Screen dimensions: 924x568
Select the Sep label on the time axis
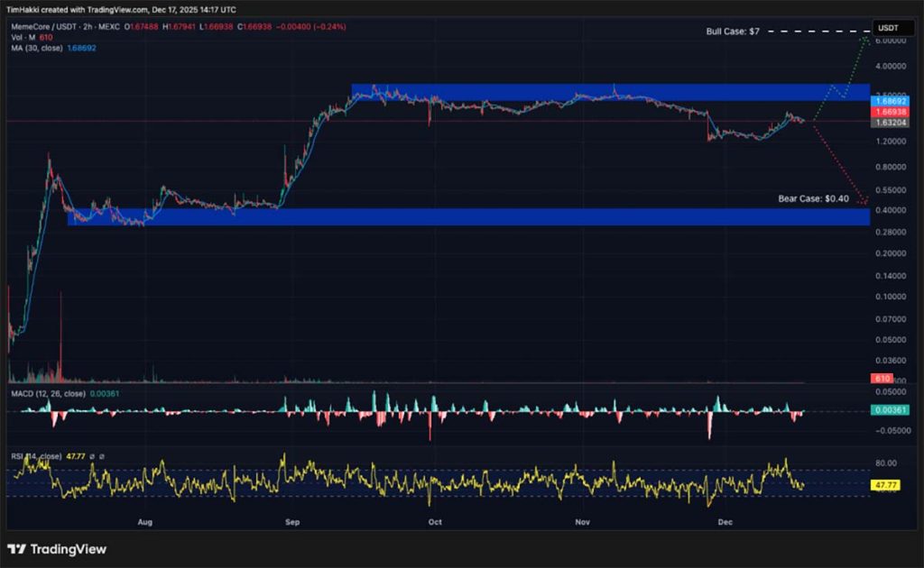pyautogui.click(x=291, y=522)
